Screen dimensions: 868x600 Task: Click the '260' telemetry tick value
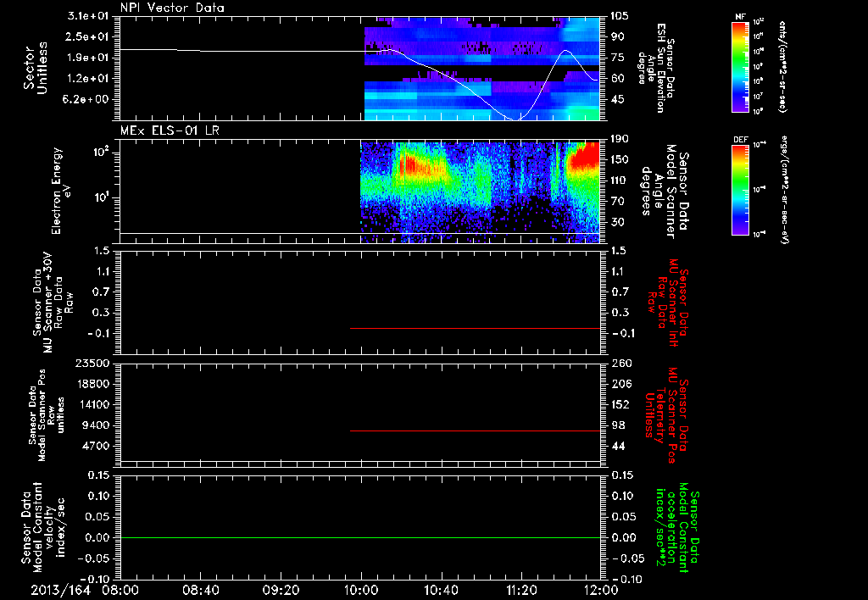(621, 364)
